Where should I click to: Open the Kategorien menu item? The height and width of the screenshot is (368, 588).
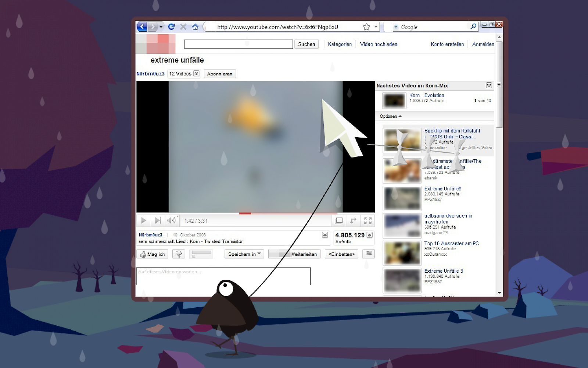(340, 44)
